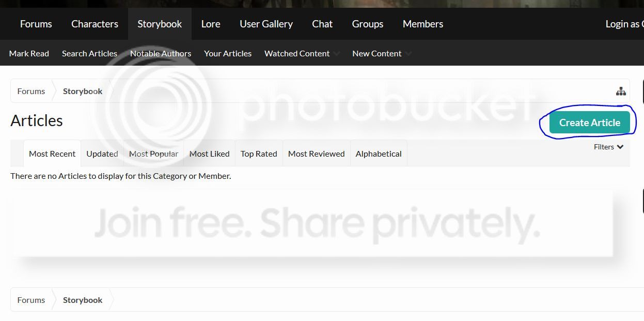Open User Gallery from the navbar

[266, 24]
